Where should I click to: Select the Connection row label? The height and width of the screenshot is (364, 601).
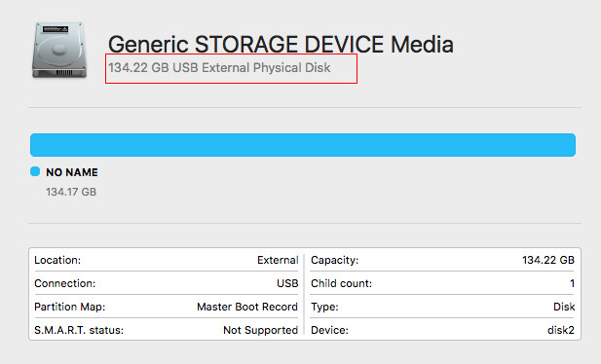click(x=65, y=283)
